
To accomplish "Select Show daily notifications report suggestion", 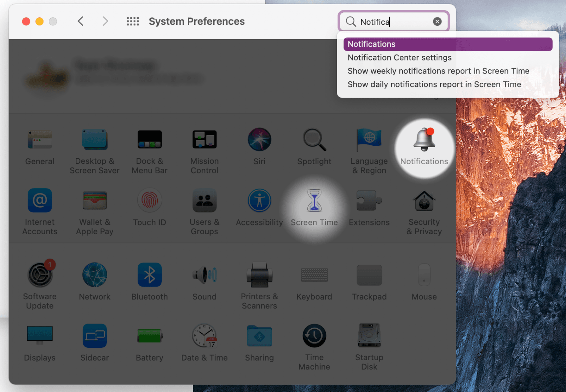I will [x=448, y=85].
